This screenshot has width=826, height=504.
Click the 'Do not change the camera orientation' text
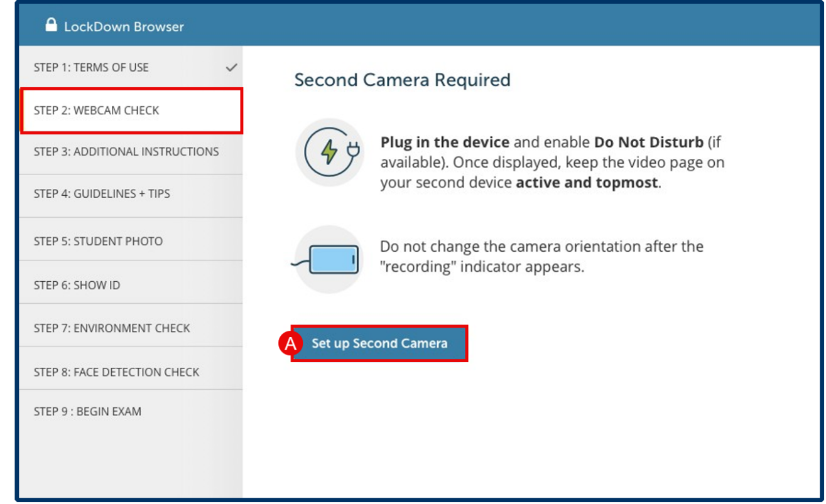(541, 256)
